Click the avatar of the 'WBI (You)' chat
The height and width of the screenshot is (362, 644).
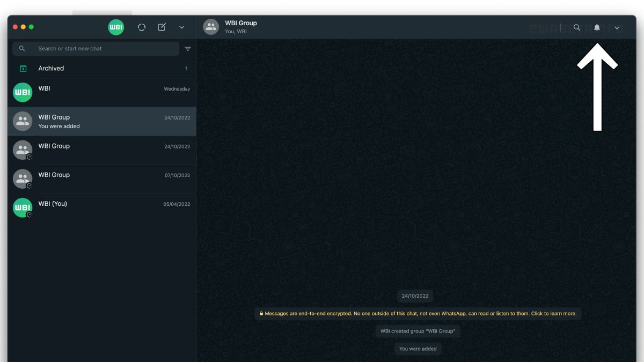coord(23,208)
